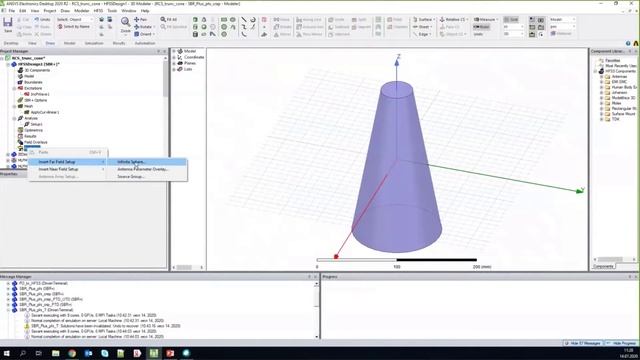
Task: Open Windows Start menu
Action: tap(7, 353)
